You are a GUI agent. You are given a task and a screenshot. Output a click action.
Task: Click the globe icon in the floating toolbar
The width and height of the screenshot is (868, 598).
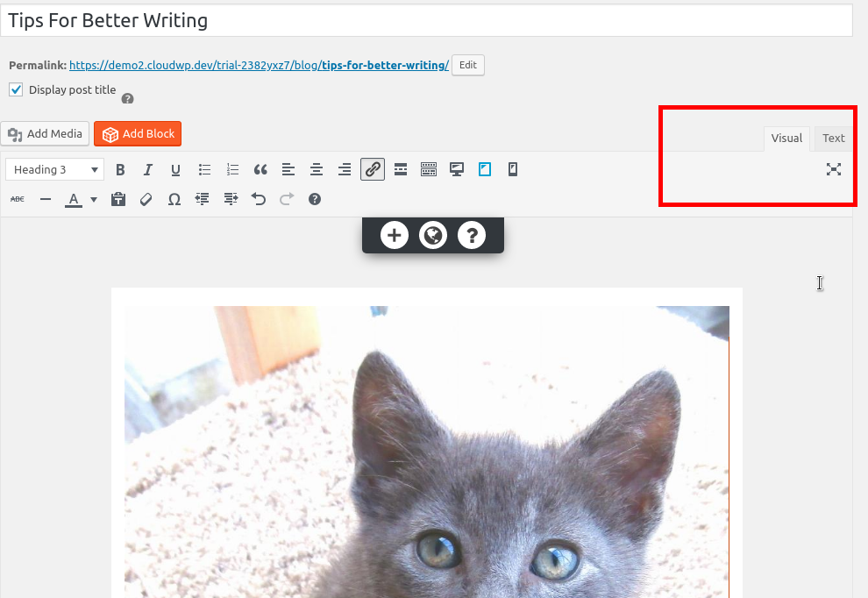point(433,235)
